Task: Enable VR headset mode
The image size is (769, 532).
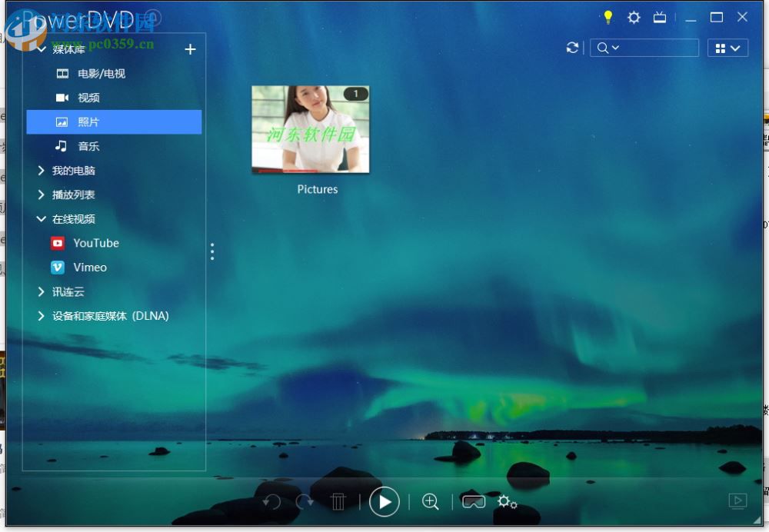Action: pos(474,502)
